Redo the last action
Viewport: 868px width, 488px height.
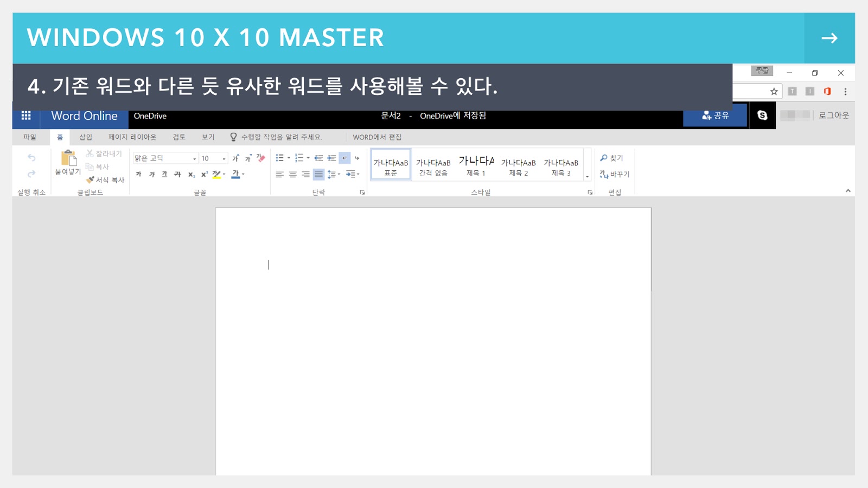[x=31, y=174]
